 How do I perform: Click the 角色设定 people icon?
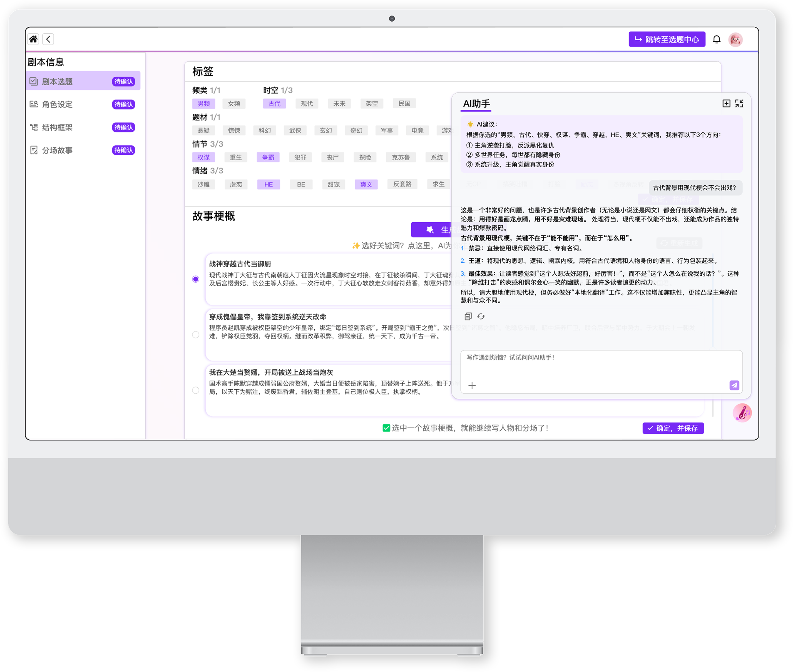[34, 104]
